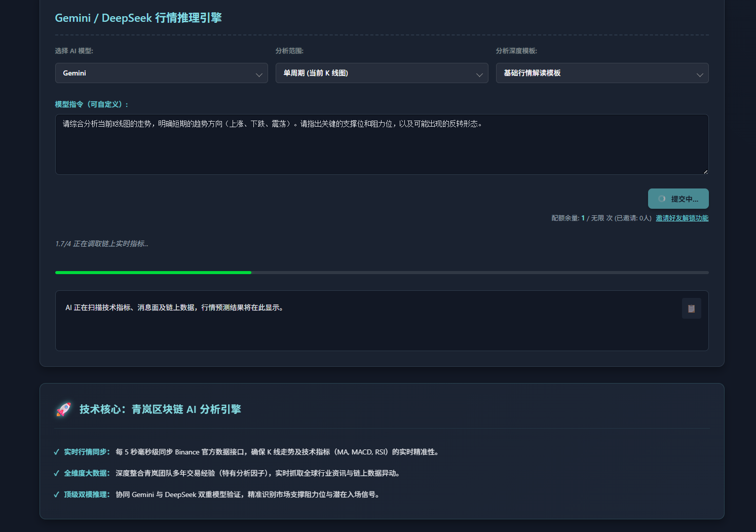756x532 pixels.
Task: Click the chevron arrow on the AI model selector
Action: 259,73
